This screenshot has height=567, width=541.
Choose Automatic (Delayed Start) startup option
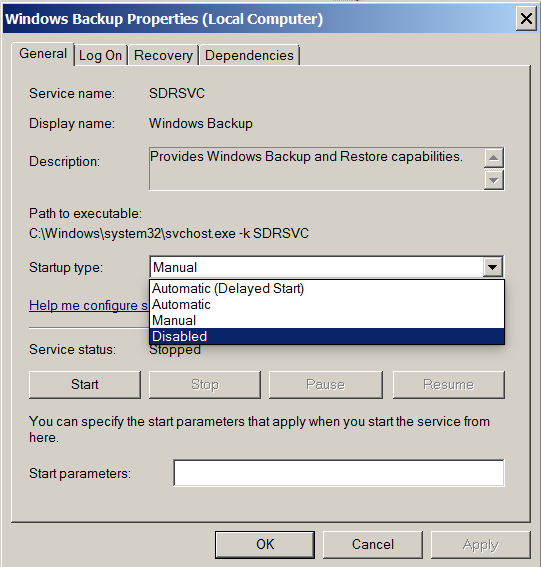click(x=327, y=288)
